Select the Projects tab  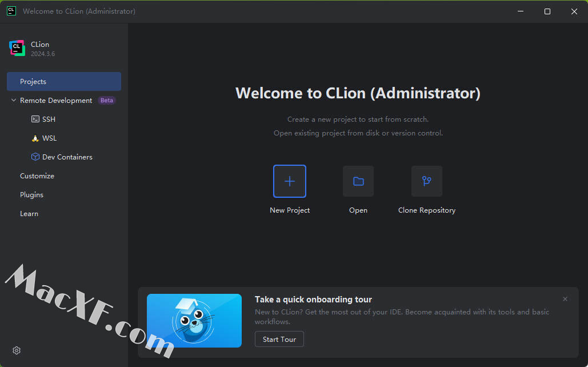pos(64,81)
